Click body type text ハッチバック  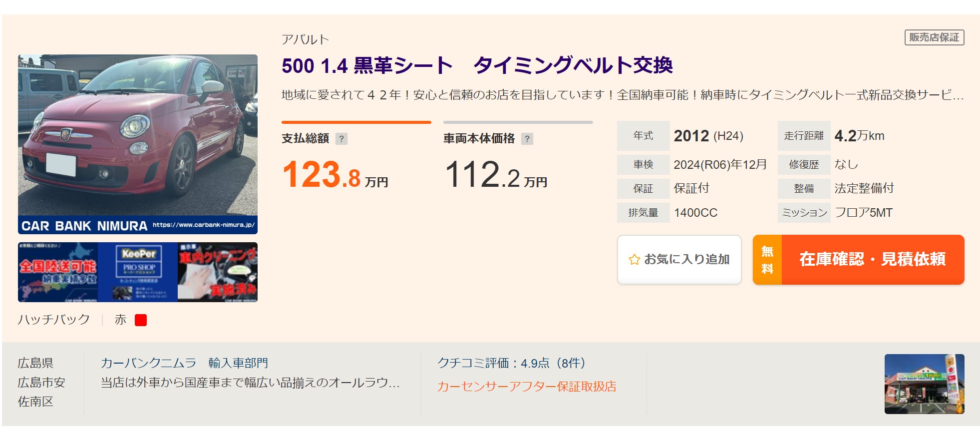[x=54, y=320]
